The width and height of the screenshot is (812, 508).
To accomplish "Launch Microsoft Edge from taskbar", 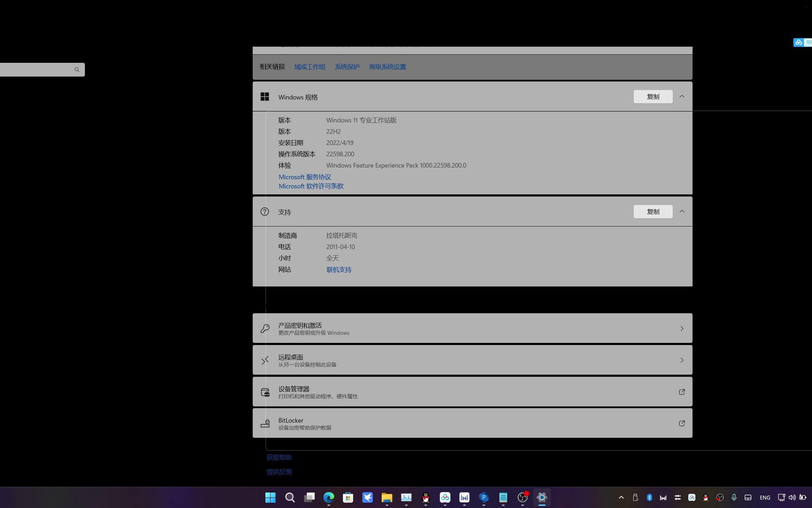I will 329,497.
